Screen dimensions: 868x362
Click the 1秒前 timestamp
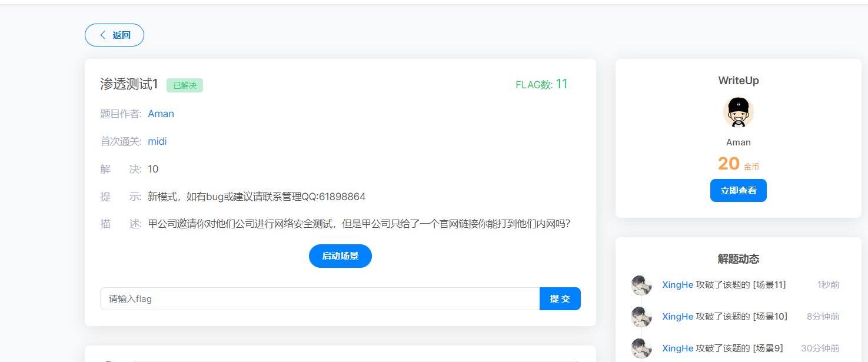tap(828, 285)
